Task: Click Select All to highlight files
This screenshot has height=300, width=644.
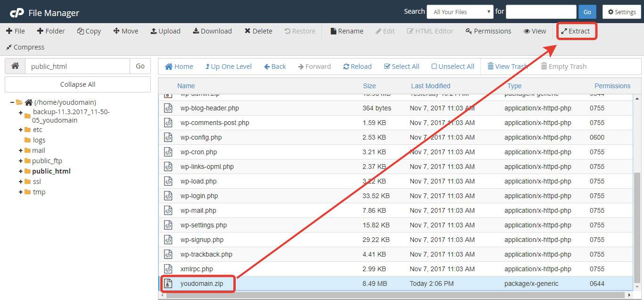Action: pyautogui.click(x=401, y=67)
